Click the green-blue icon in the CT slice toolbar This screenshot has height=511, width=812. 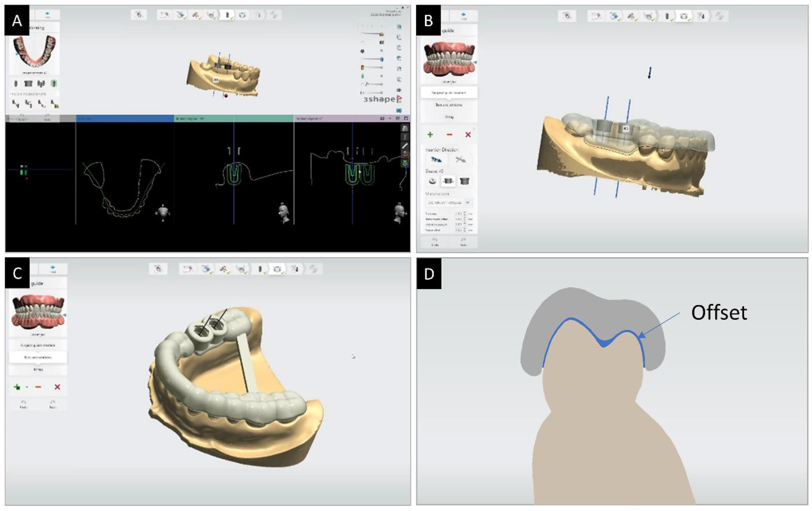pos(405,164)
